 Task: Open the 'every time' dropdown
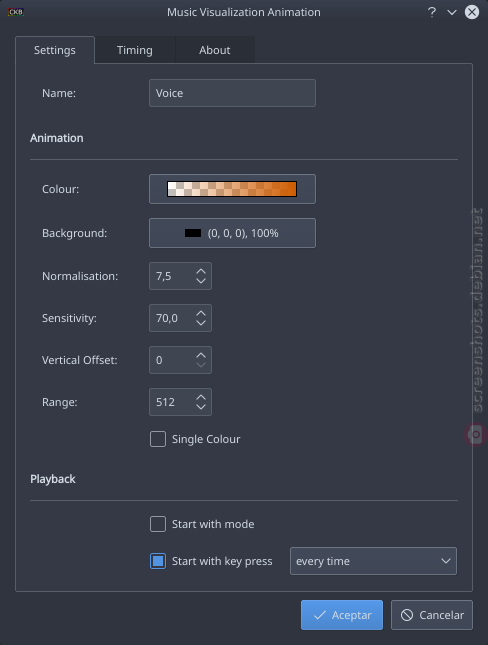tap(373, 561)
